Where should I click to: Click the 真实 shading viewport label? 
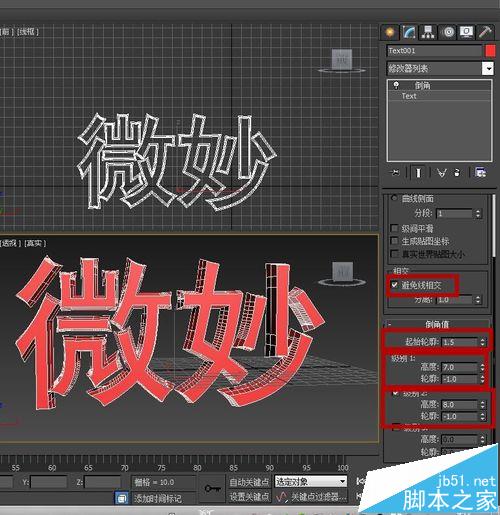click(35, 243)
